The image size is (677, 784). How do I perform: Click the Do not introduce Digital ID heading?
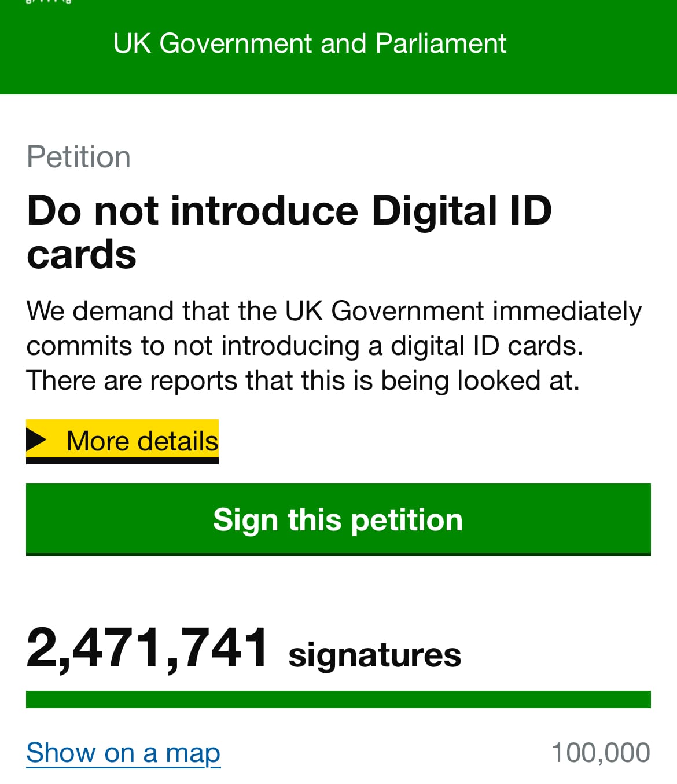tap(289, 210)
